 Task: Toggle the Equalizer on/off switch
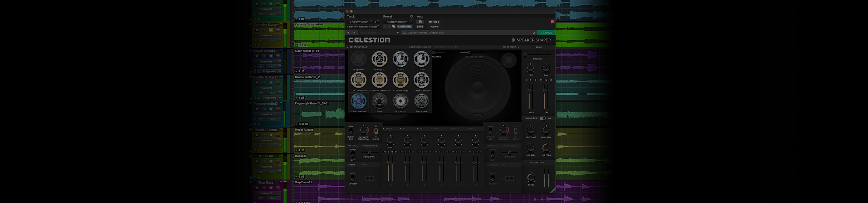(543, 118)
